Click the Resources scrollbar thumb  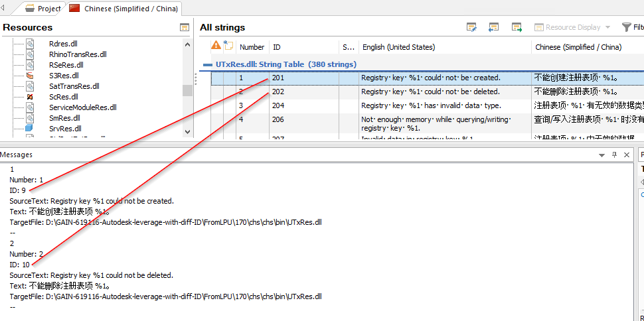click(187, 90)
